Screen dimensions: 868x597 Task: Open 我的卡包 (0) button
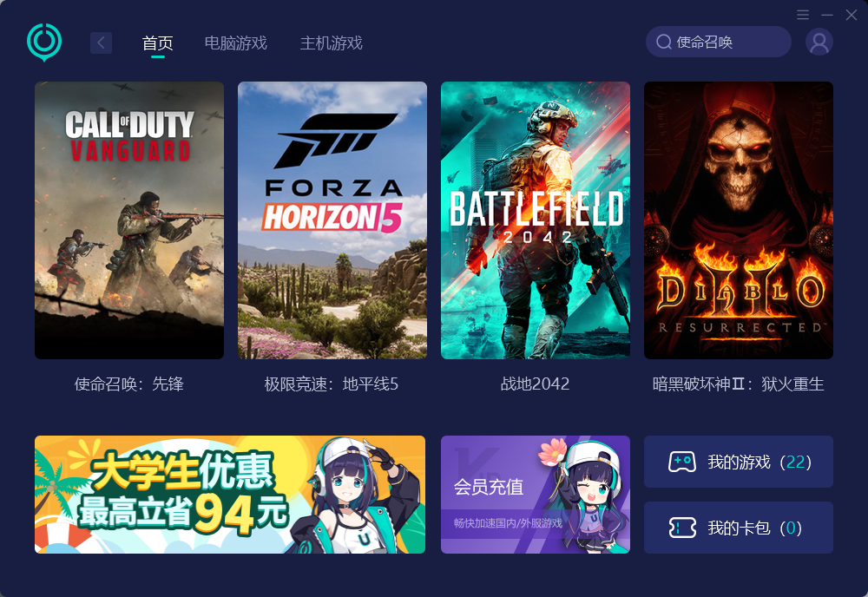point(739,528)
